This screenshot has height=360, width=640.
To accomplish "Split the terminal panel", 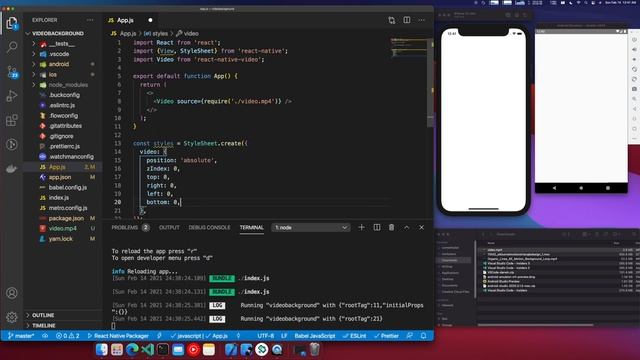I will (x=377, y=227).
